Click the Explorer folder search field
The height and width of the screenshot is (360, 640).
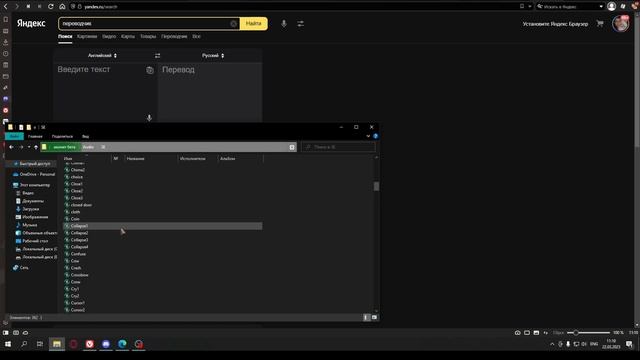click(338, 147)
